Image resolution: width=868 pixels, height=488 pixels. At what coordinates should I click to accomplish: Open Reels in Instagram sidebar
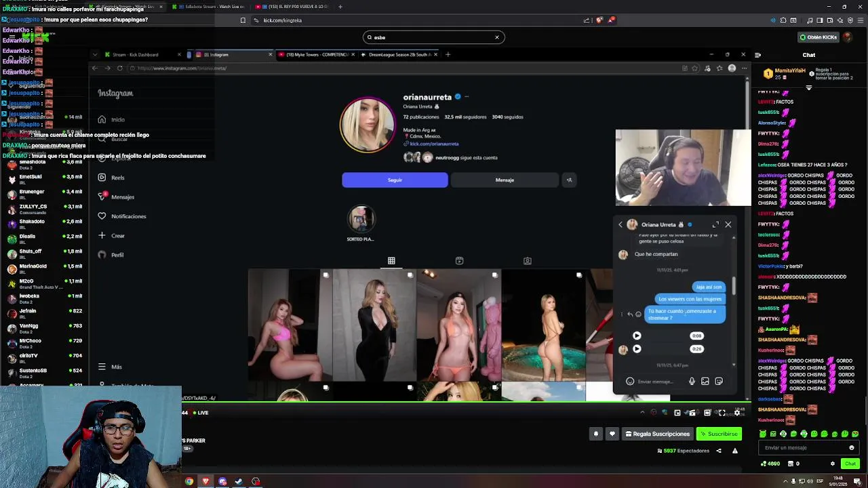pos(111,178)
